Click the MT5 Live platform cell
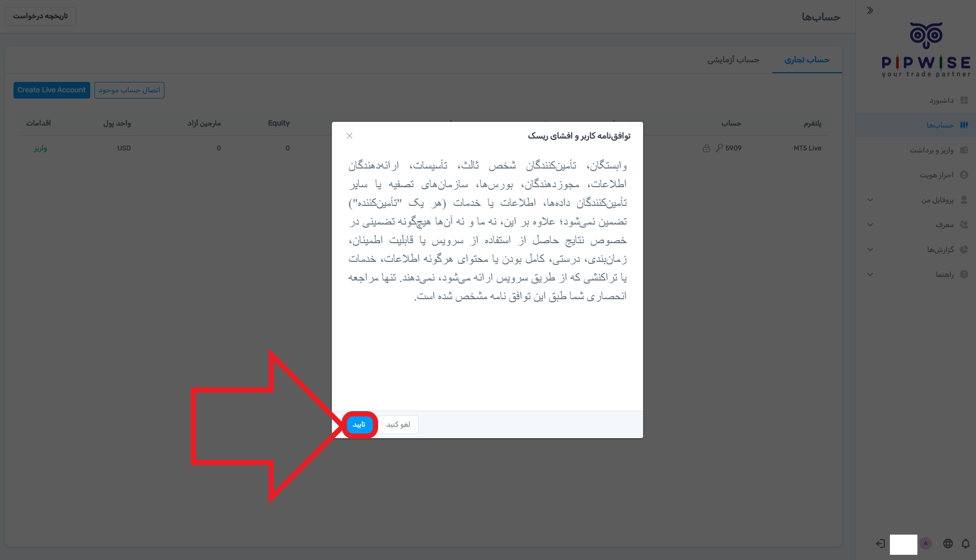This screenshot has width=976, height=560. (x=807, y=148)
